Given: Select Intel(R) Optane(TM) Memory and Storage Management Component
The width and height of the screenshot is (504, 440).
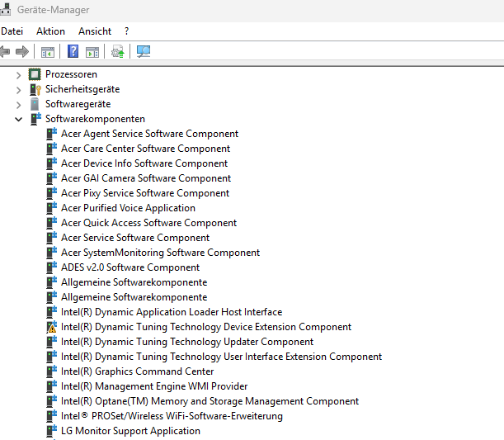Looking at the screenshot, I should [x=210, y=401].
